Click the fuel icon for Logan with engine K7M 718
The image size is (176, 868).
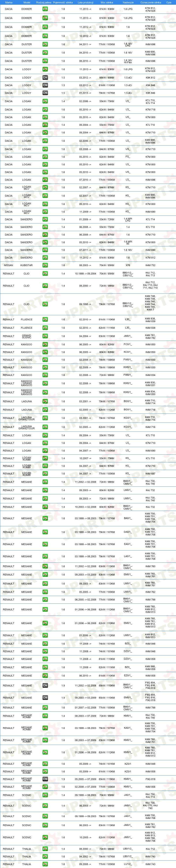[x=45, y=110]
